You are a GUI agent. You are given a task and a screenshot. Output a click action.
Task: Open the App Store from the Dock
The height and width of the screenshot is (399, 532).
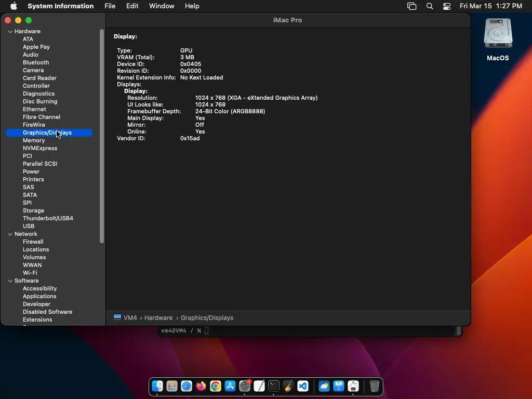(x=230, y=386)
